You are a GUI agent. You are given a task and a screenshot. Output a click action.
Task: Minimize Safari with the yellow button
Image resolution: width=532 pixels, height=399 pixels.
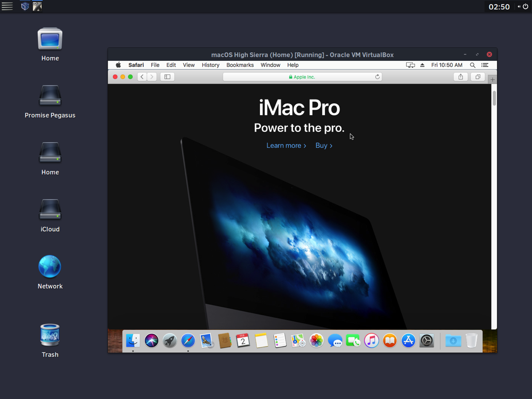point(123,77)
